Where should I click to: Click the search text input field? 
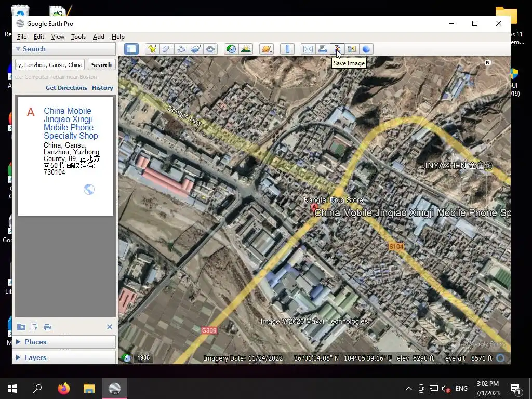[50, 65]
